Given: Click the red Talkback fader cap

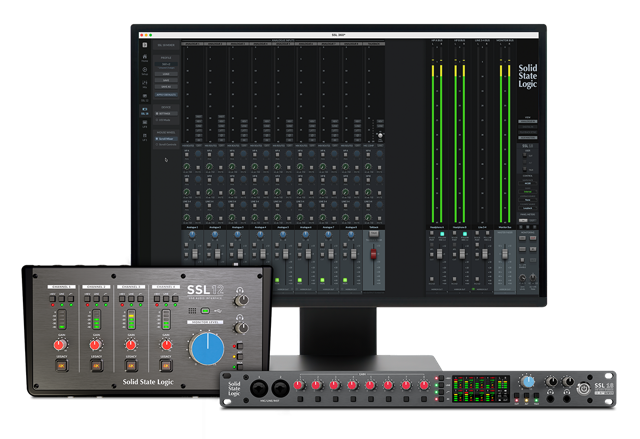Looking at the screenshot, I should pos(373,254).
